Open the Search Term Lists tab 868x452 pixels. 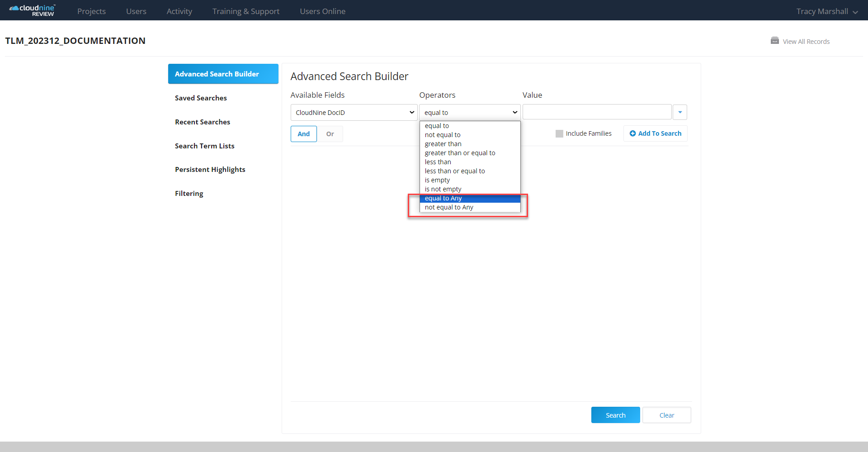205,146
